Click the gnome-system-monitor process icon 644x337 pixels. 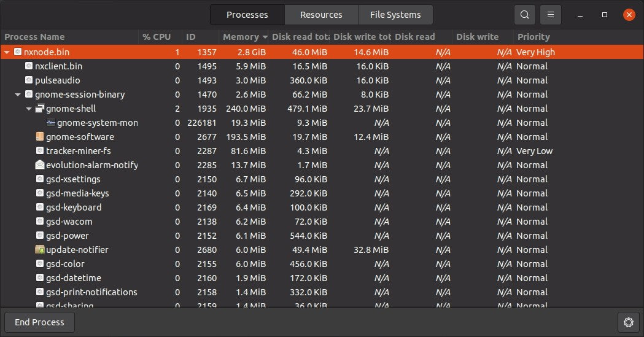51,123
